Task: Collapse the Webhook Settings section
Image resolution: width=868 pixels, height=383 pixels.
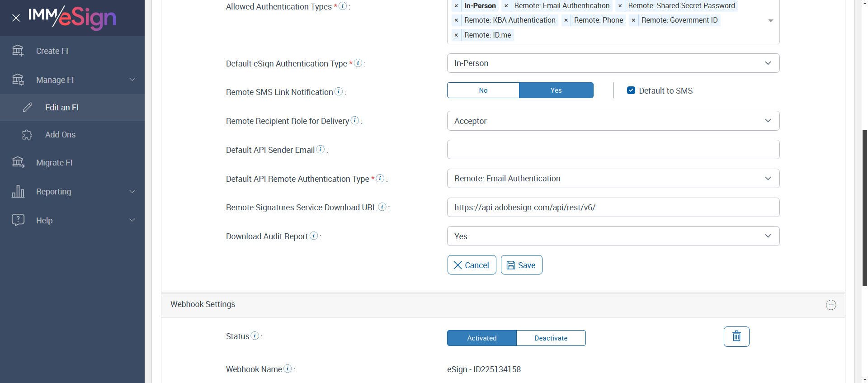Action: [831, 305]
